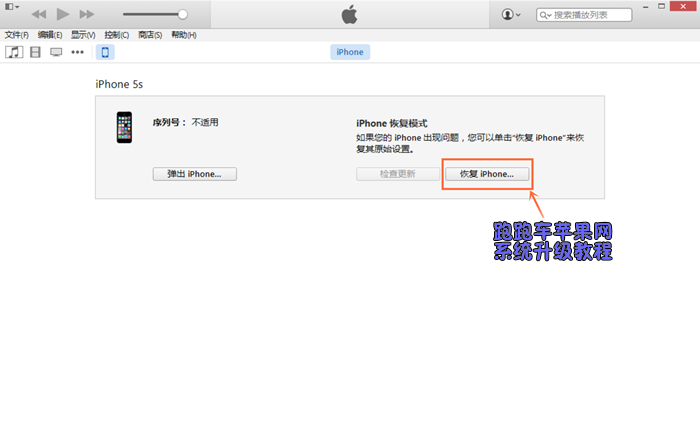Select the iPhone device icon in toolbar
This screenshot has height=444, width=700.
(105, 52)
